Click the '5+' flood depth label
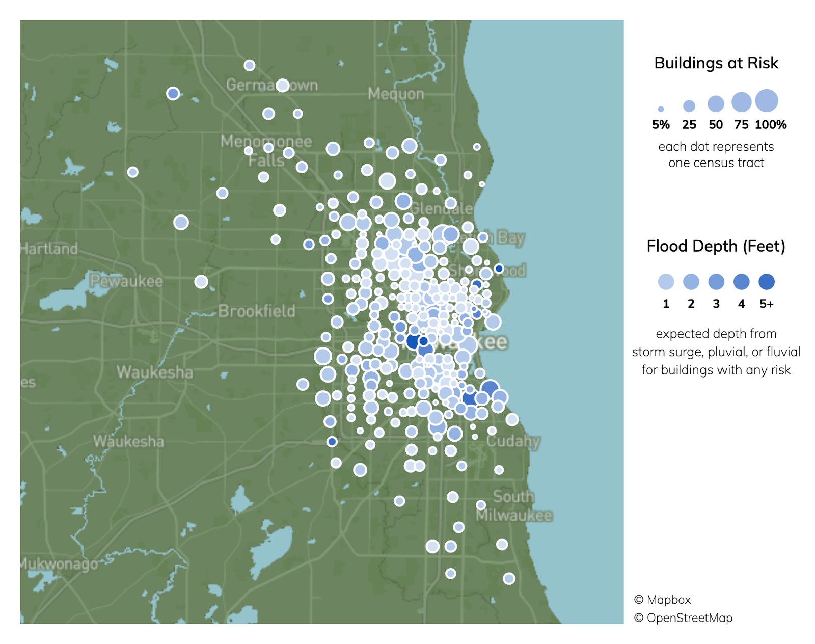The height and width of the screenshot is (644, 815). [x=767, y=304]
